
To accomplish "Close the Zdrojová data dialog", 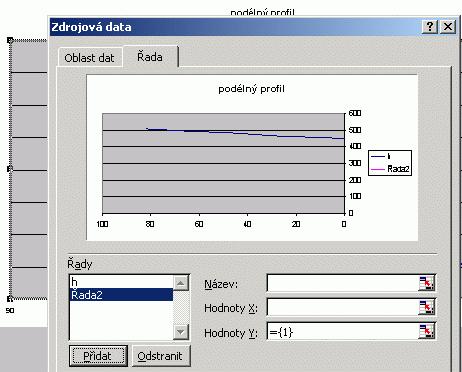I will coord(448,26).
